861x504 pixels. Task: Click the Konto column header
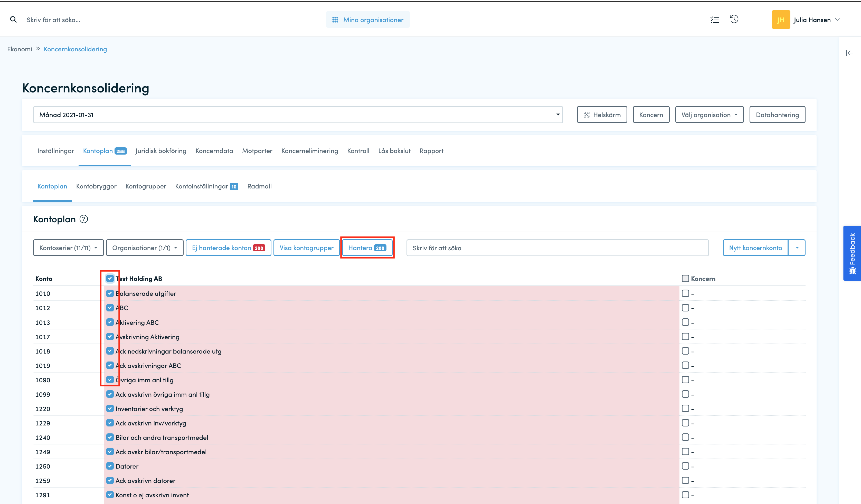(x=44, y=279)
